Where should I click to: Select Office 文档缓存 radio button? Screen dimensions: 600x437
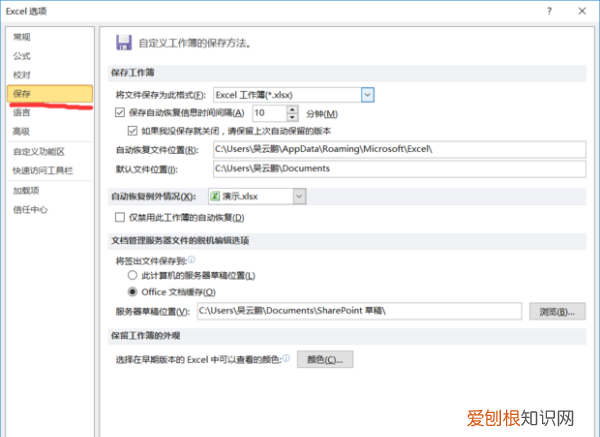point(132,292)
